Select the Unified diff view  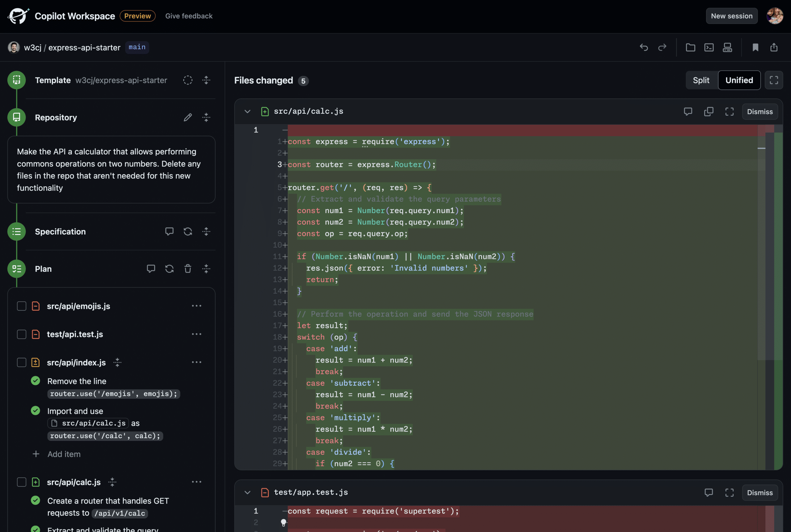coord(739,80)
